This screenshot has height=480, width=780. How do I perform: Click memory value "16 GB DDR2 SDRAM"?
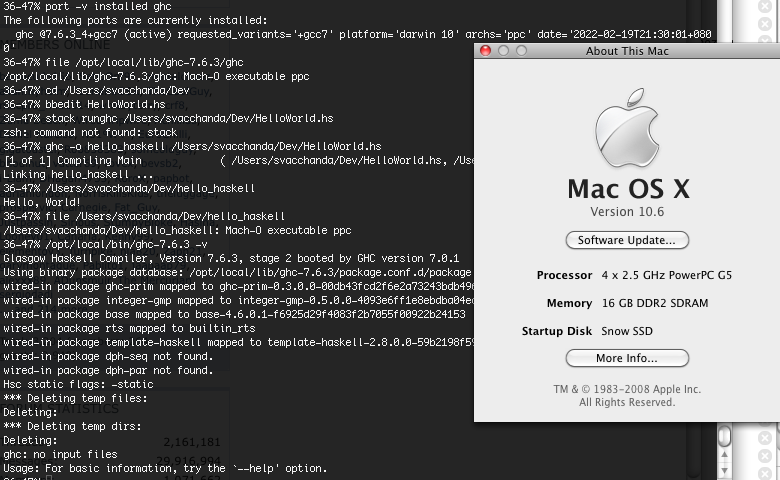(655, 303)
